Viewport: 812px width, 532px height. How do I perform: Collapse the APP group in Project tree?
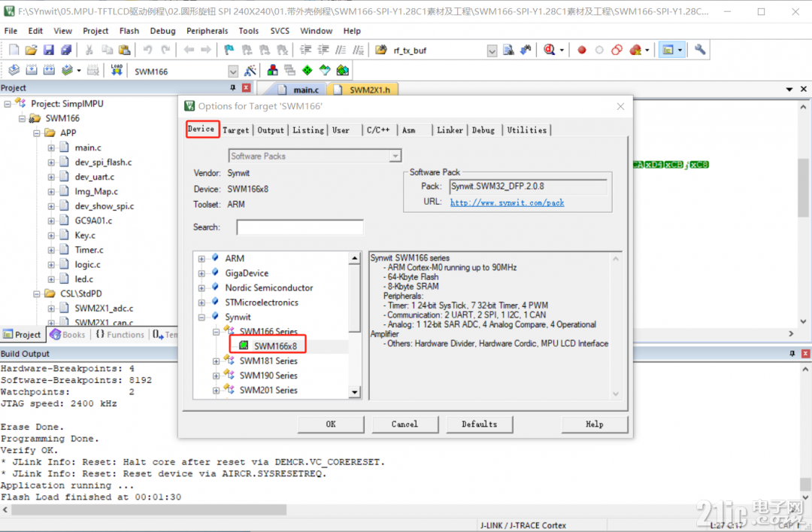(x=37, y=133)
